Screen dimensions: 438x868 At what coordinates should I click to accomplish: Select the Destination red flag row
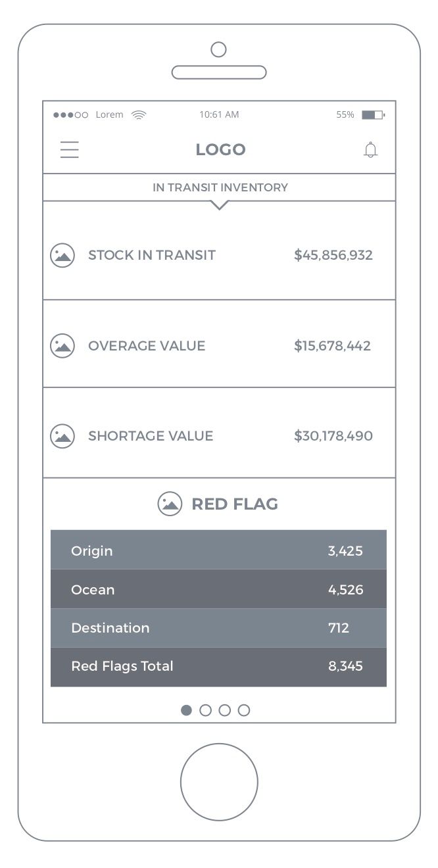(x=218, y=628)
